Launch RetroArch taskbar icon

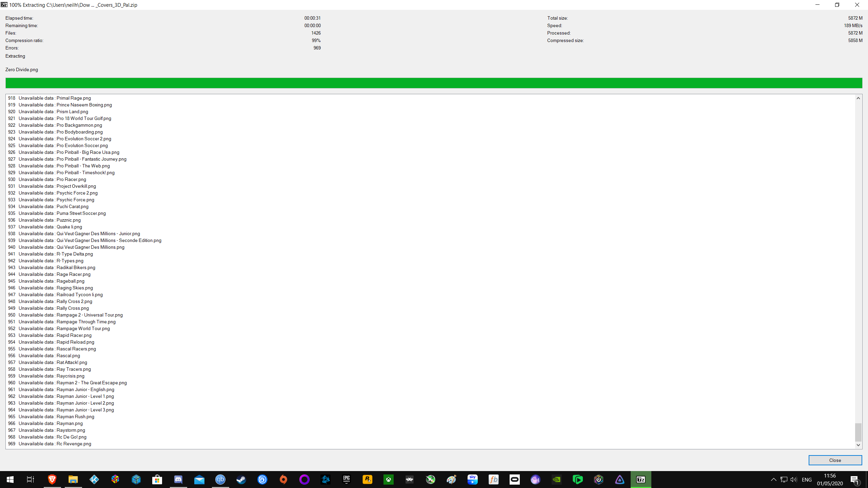click(x=410, y=480)
